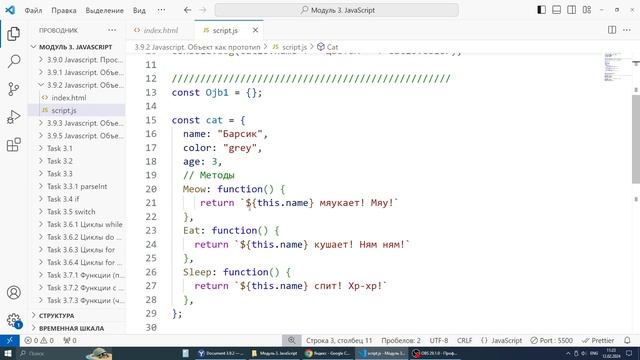Open the Вид menu
Screen dimensions: 640x360
139,11
